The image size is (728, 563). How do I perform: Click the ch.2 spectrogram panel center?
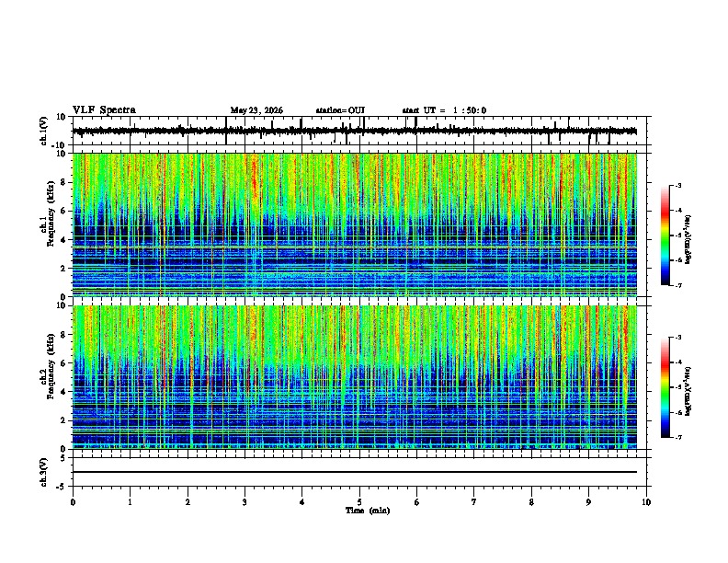pyautogui.click(x=355, y=377)
